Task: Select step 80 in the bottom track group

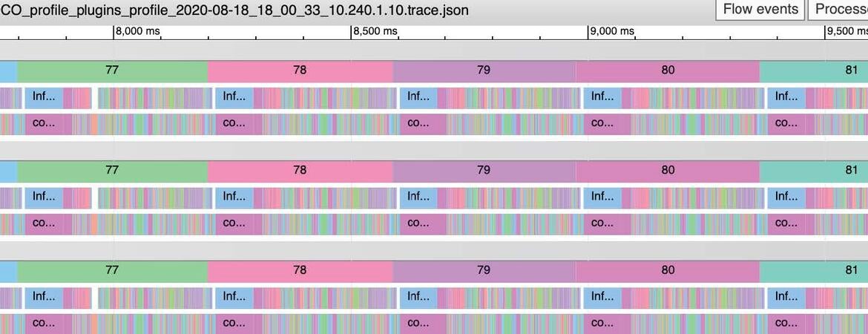Action: (x=668, y=271)
